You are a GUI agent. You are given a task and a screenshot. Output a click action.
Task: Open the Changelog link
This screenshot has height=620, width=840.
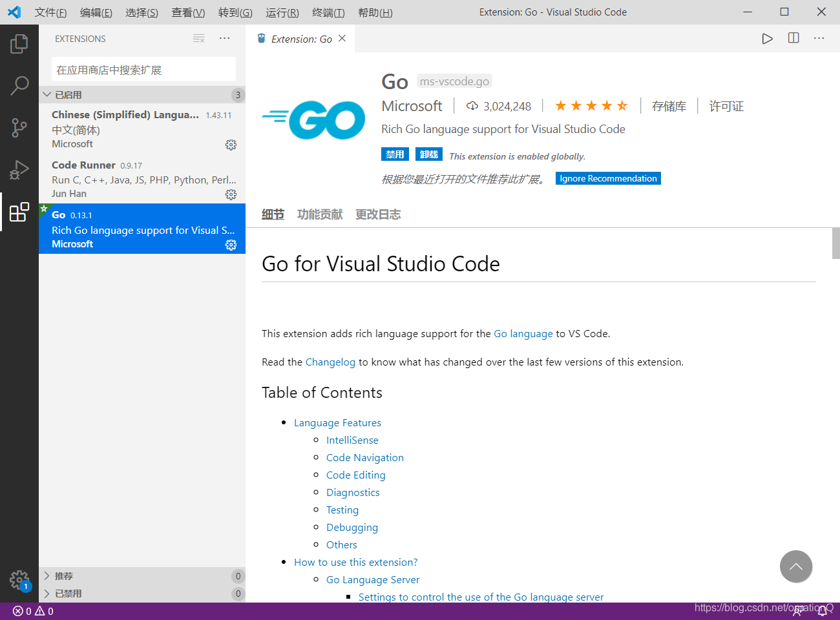tap(330, 362)
